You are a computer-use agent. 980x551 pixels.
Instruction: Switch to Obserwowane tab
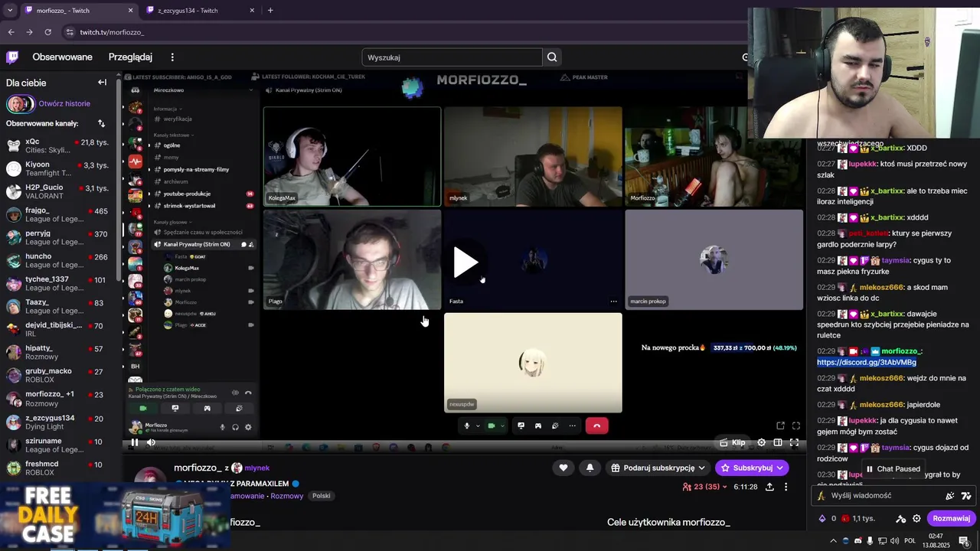(x=62, y=57)
